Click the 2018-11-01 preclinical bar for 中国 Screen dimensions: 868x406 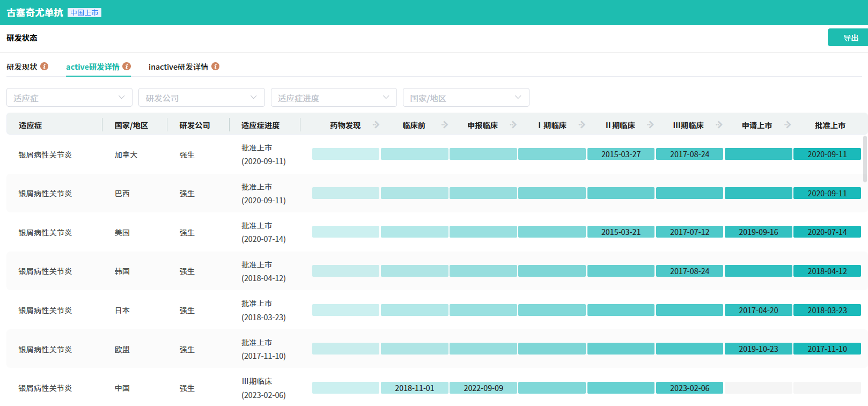coord(414,388)
